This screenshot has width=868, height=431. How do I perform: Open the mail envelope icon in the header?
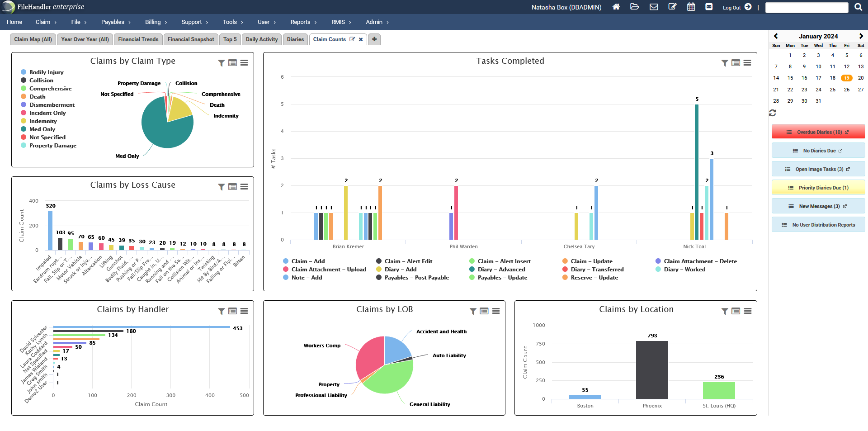coord(654,7)
